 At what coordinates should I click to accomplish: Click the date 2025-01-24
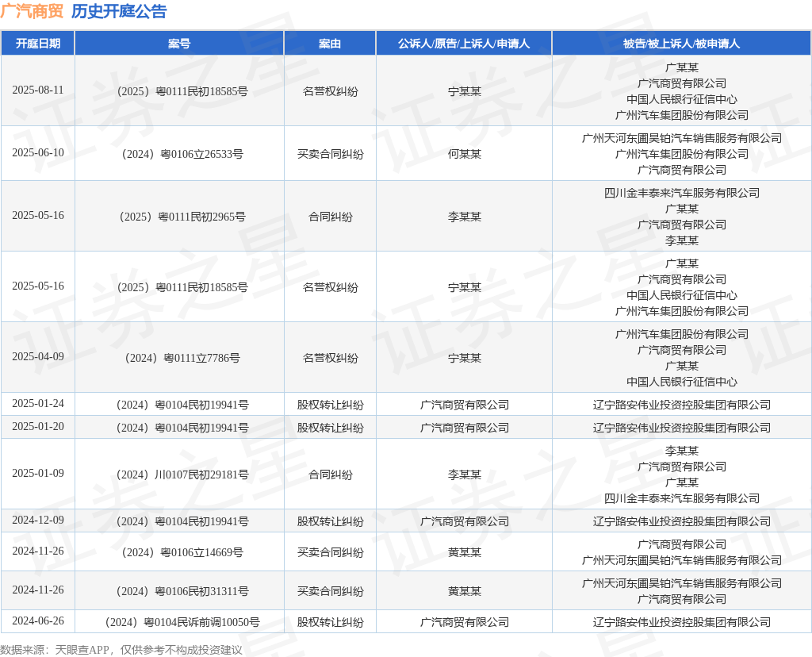tap(38, 404)
